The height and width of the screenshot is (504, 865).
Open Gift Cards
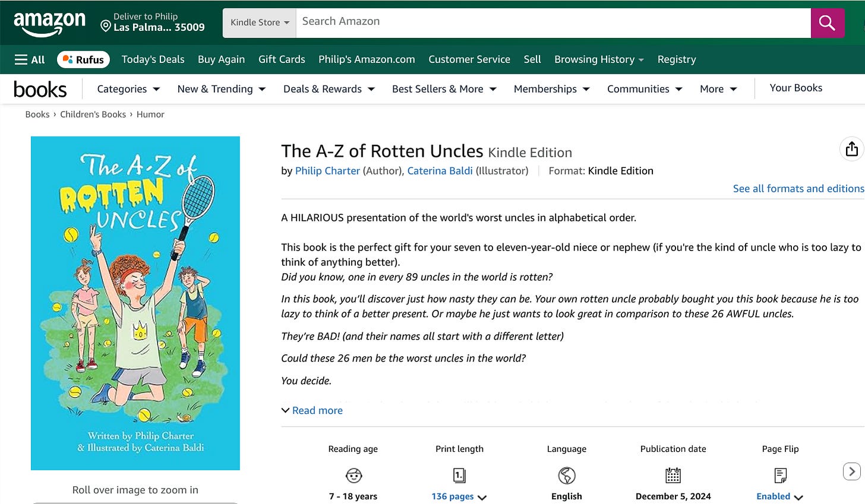tap(282, 59)
